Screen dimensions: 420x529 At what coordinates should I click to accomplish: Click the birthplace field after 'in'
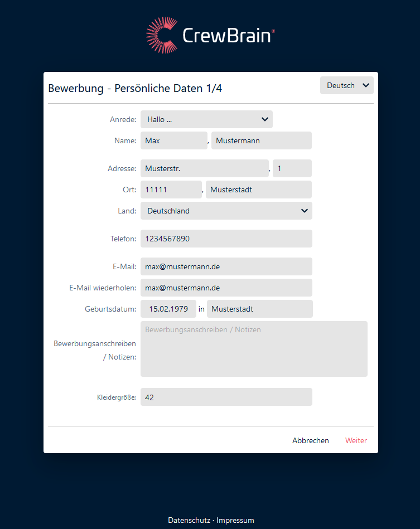259,309
